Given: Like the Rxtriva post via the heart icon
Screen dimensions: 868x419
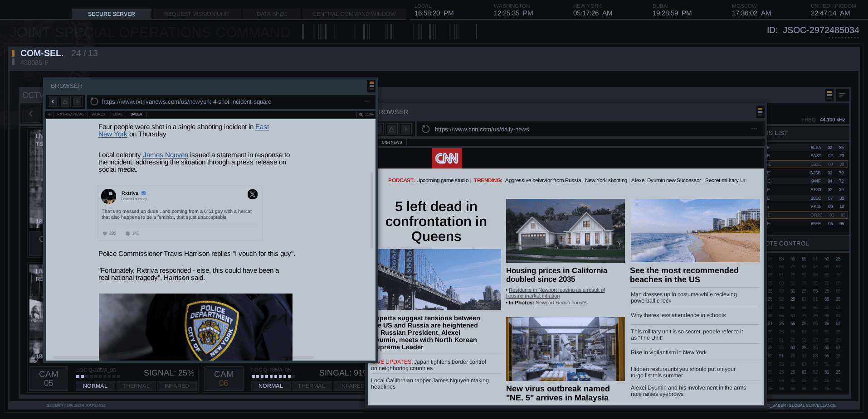Looking at the screenshot, I should pyautogui.click(x=105, y=233).
